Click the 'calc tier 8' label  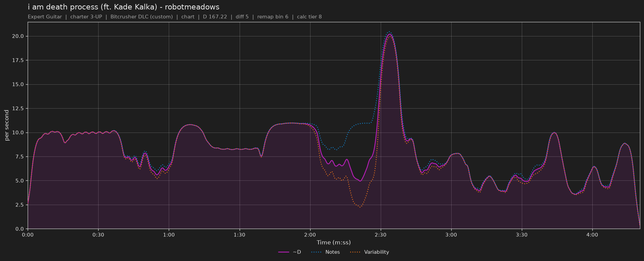click(309, 17)
